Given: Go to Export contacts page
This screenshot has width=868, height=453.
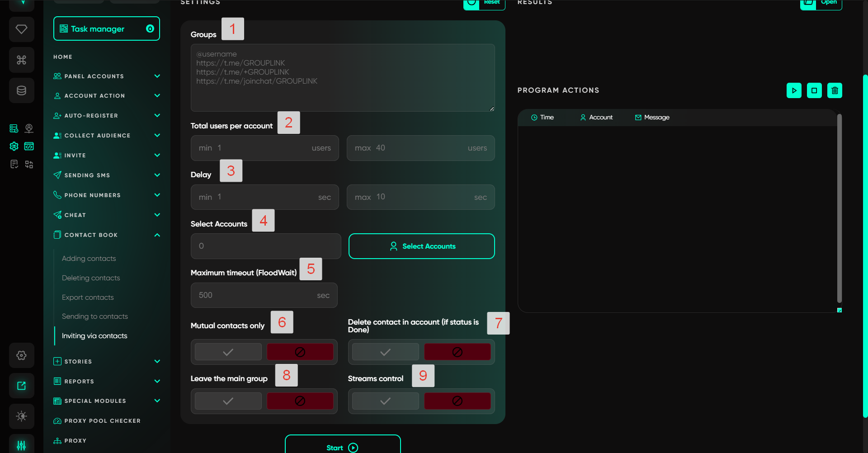Looking at the screenshot, I should pos(88,297).
